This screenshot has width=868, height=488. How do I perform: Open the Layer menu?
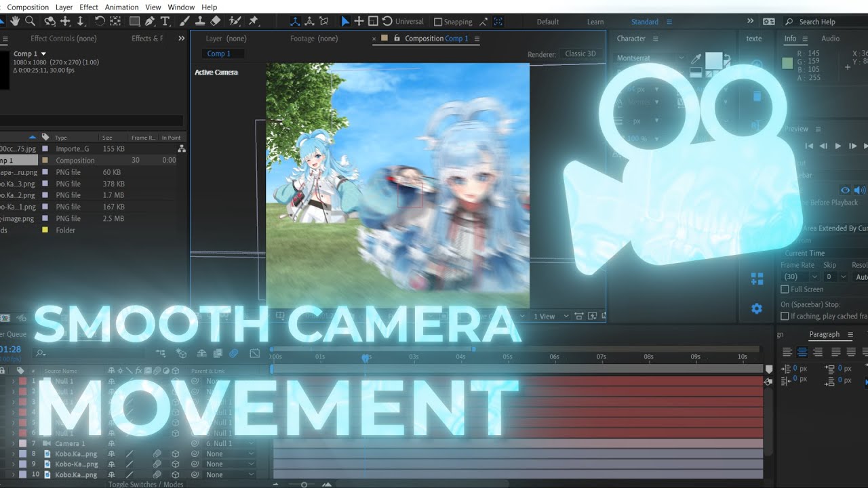(64, 7)
